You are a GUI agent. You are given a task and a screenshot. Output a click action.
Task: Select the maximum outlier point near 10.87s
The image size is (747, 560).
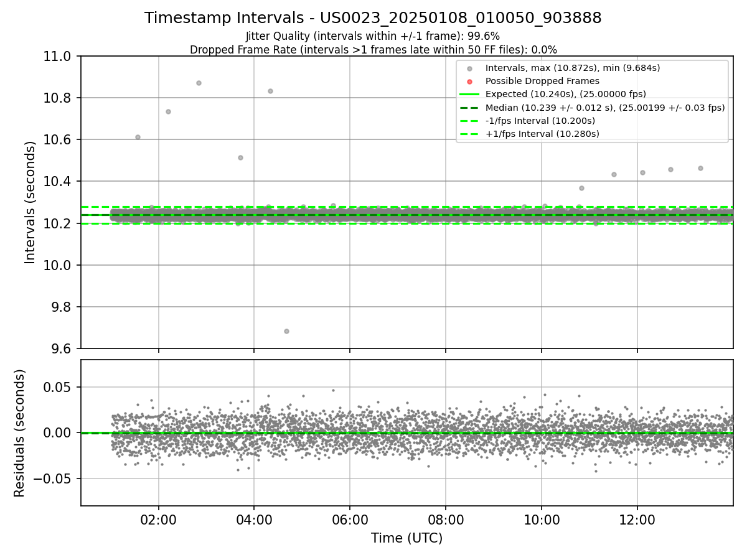click(x=199, y=83)
